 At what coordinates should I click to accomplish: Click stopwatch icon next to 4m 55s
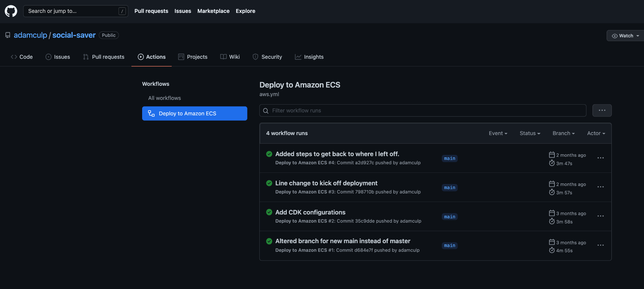coord(552,250)
